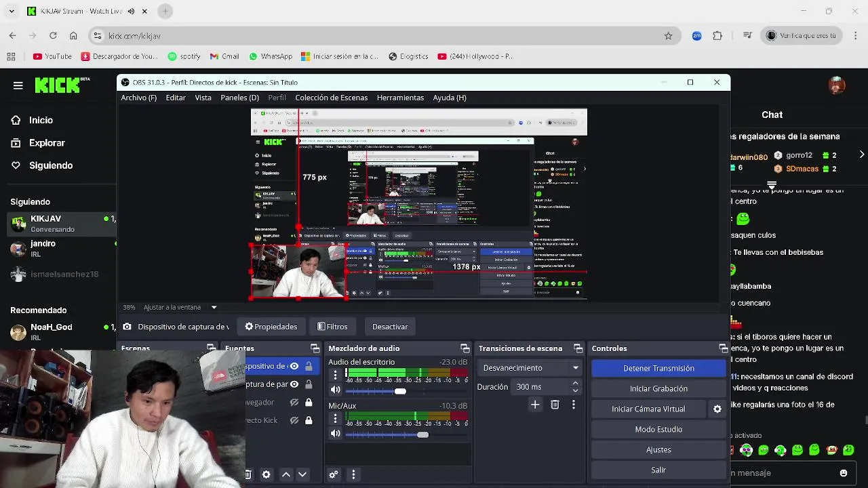This screenshot has width=868, height=488.
Task: Open Herramientas menu in OBS
Action: pyautogui.click(x=400, y=98)
